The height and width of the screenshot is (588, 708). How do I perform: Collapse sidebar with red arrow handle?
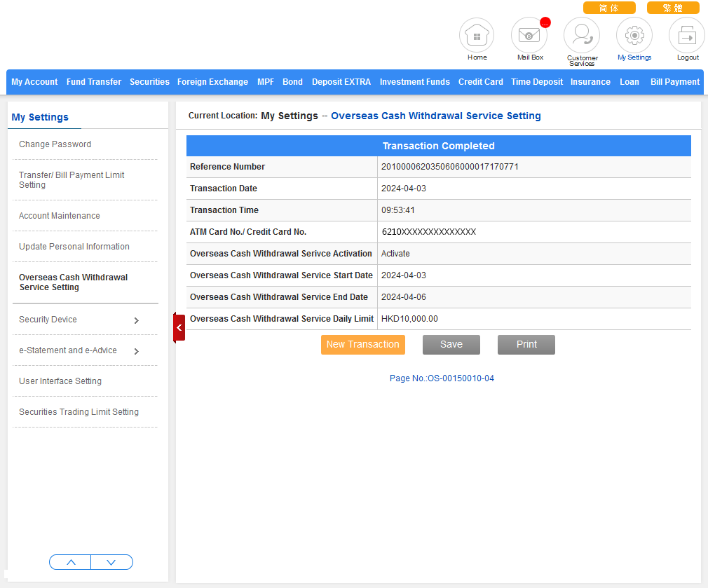pos(179,327)
